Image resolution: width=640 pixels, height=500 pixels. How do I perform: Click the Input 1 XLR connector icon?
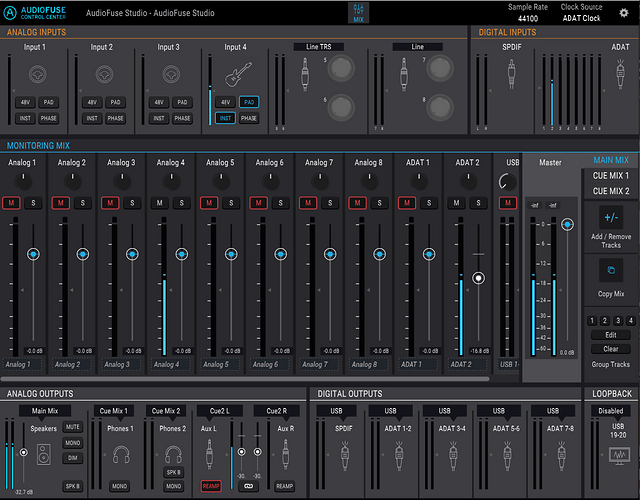coord(38,75)
